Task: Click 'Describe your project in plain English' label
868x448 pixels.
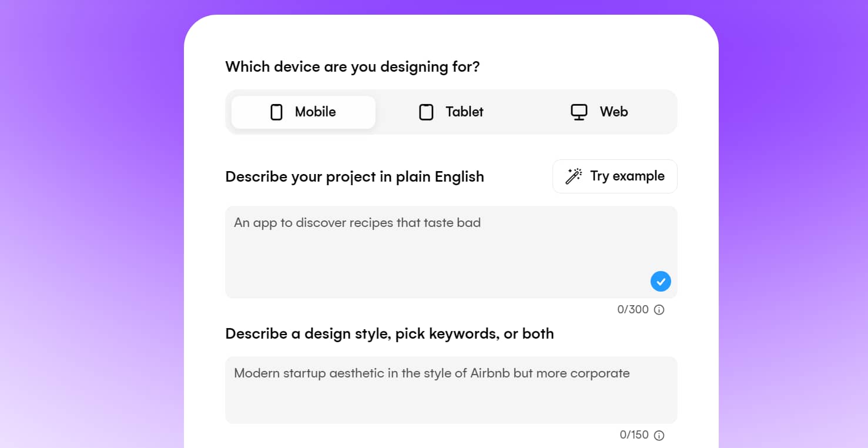Action: tap(355, 176)
